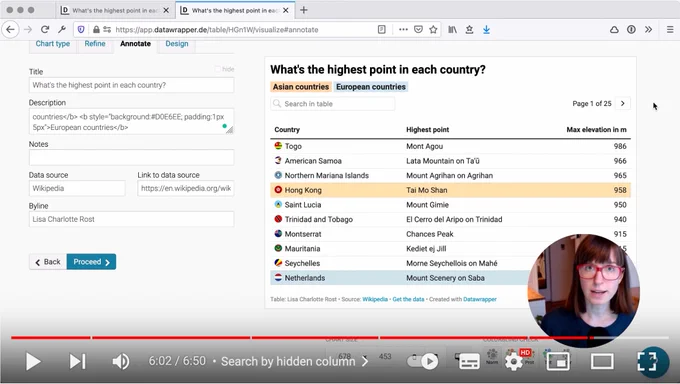
Task: Expand the toolbar overflow chevrons
Action: click(x=648, y=30)
